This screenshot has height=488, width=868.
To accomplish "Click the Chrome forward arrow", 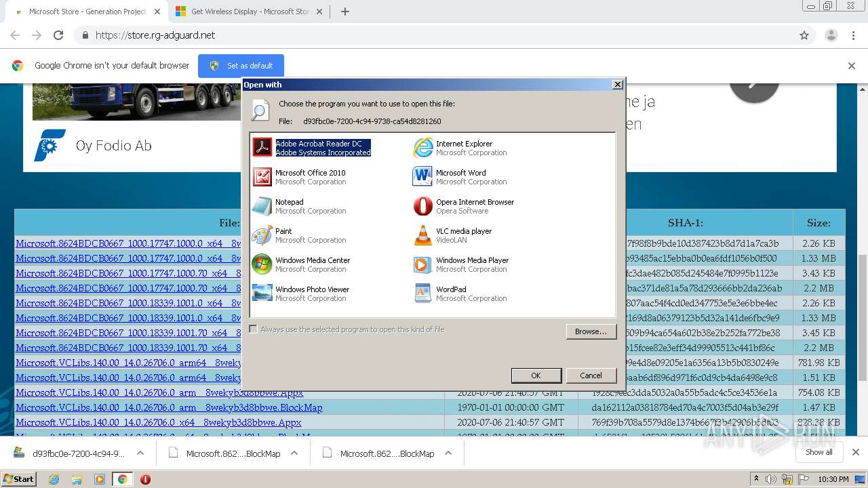I will pos(37,35).
